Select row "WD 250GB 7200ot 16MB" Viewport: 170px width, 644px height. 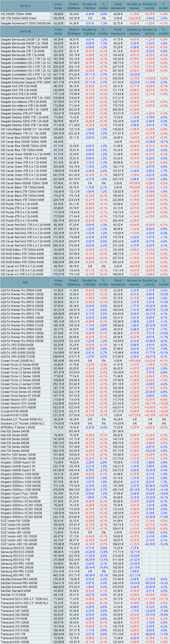(x=85, y=14)
